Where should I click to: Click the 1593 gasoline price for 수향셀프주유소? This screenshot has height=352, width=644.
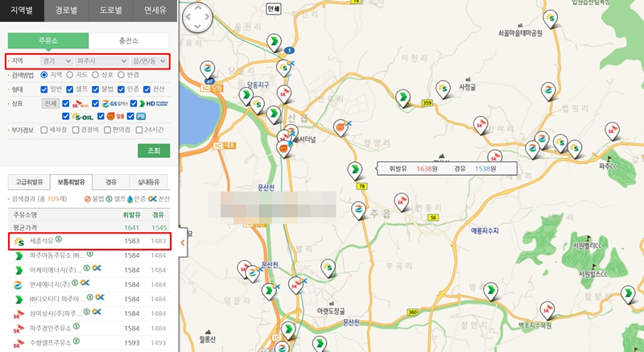(x=132, y=342)
